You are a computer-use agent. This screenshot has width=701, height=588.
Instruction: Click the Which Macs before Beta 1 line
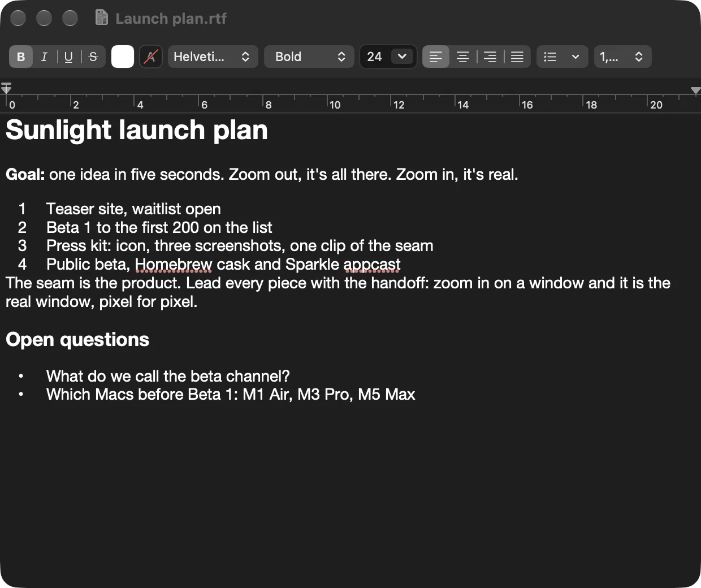[x=231, y=395]
